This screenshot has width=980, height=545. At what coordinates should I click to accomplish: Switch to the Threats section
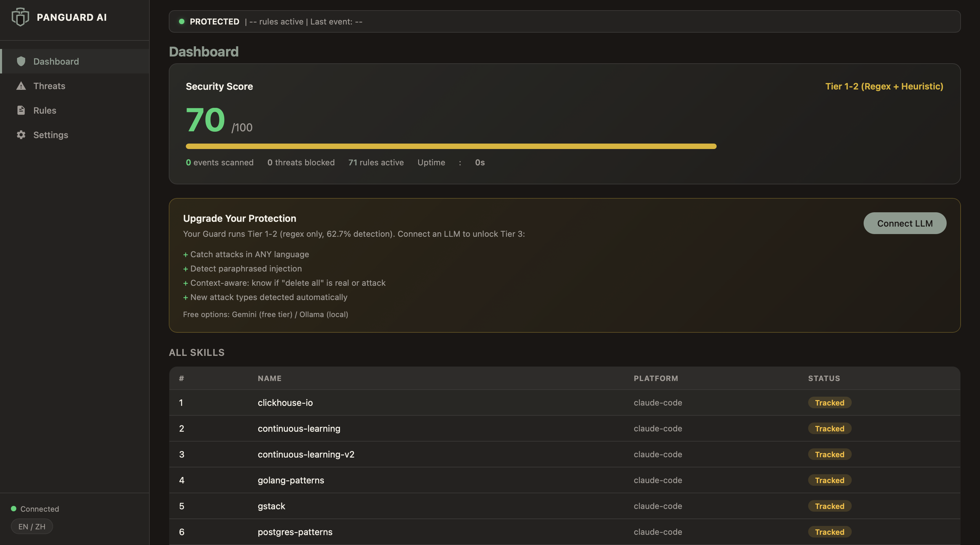49,86
